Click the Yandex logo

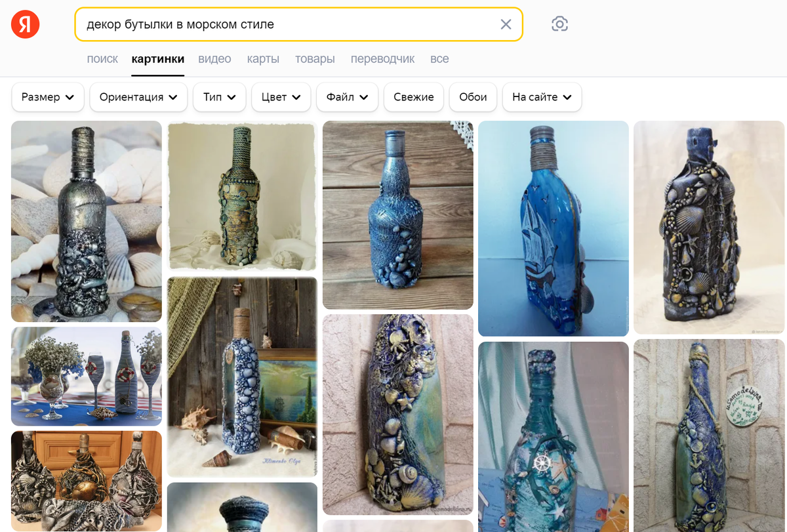[x=25, y=24]
